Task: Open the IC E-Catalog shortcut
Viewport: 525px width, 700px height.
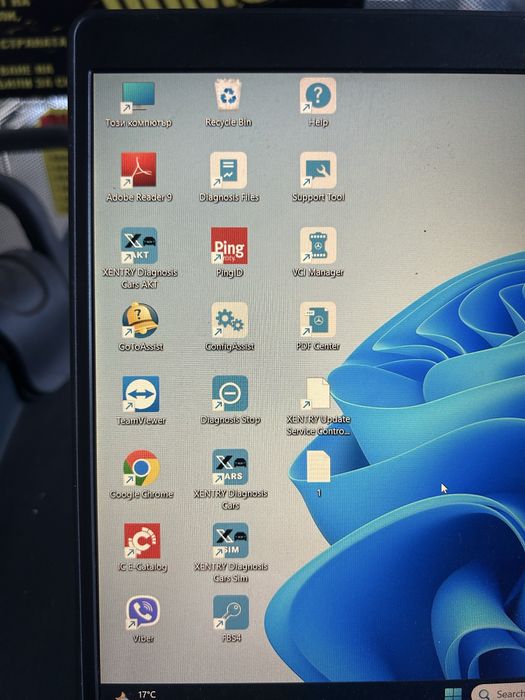Action: click(x=142, y=541)
